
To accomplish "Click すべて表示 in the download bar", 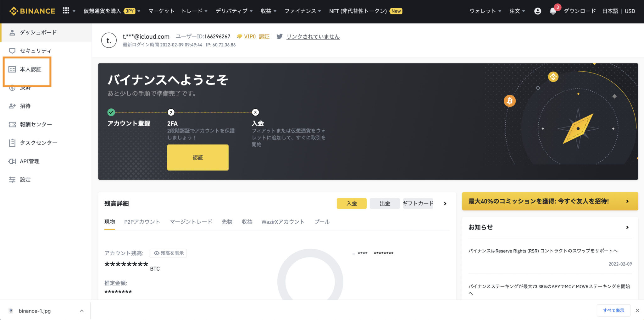I will (x=613, y=311).
